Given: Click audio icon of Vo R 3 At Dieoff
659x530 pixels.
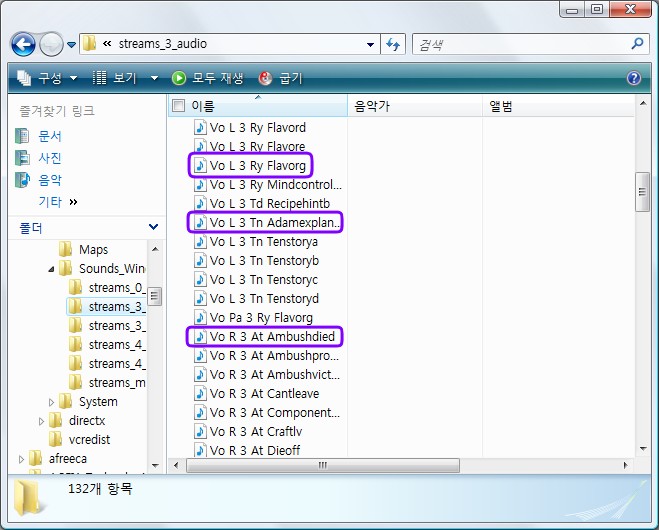Looking at the screenshot, I should [x=200, y=451].
